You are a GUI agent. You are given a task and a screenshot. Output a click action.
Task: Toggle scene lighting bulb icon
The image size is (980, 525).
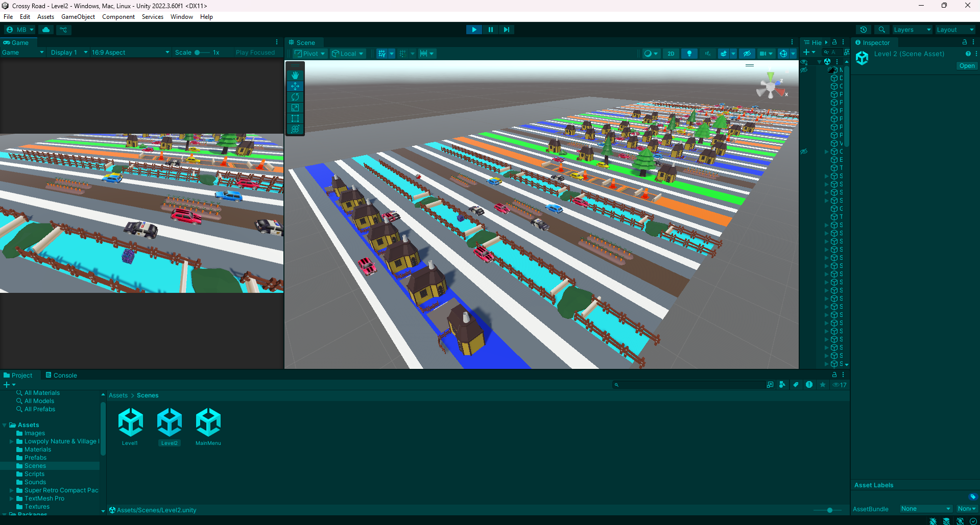689,54
